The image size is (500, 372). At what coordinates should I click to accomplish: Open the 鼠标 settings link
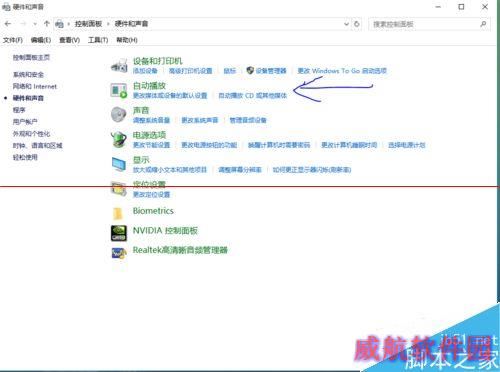pos(229,71)
